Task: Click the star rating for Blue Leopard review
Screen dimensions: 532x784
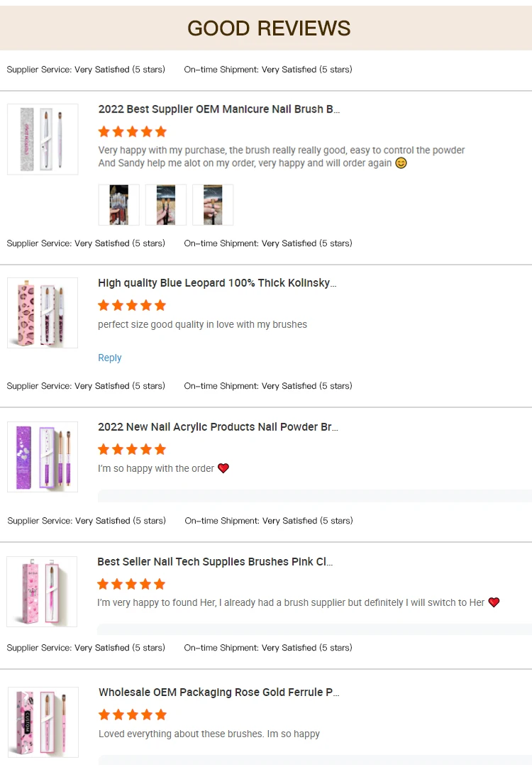Action: tap(132, 306)
